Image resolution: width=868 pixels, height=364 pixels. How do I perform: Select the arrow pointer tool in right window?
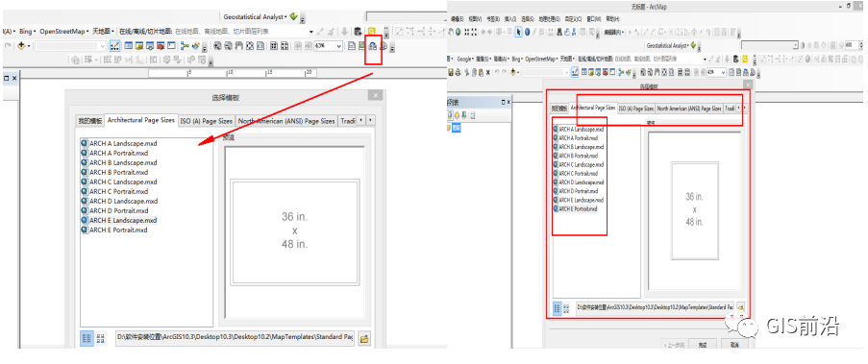(x=518, y=32)
